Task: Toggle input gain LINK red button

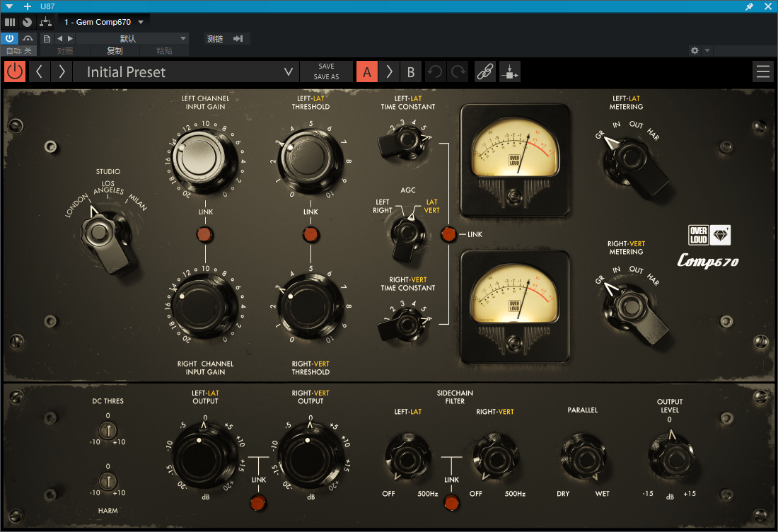Action: [205, 234]
